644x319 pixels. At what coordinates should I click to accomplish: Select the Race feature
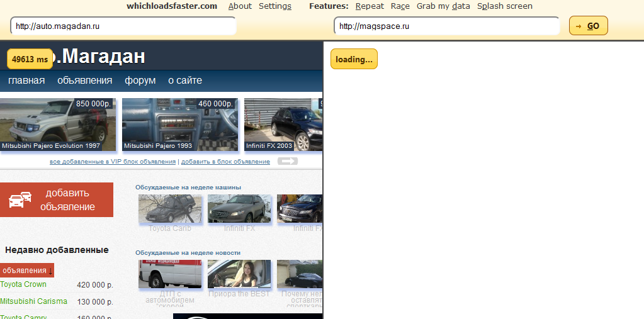pos(400,6)
